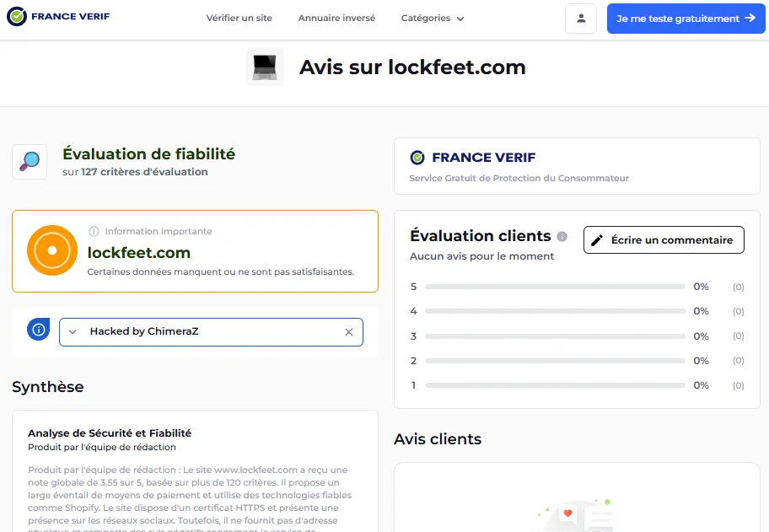Click the France Verif logo

(x=57, y=15)
